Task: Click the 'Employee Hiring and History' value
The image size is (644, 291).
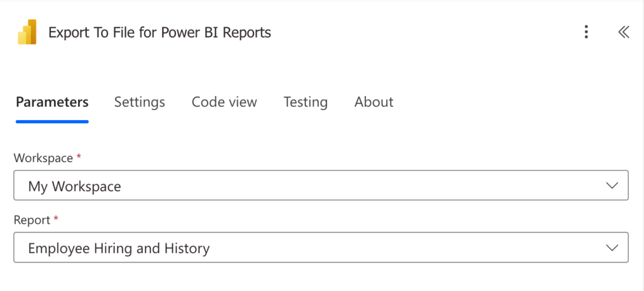Action: [119, 248]
